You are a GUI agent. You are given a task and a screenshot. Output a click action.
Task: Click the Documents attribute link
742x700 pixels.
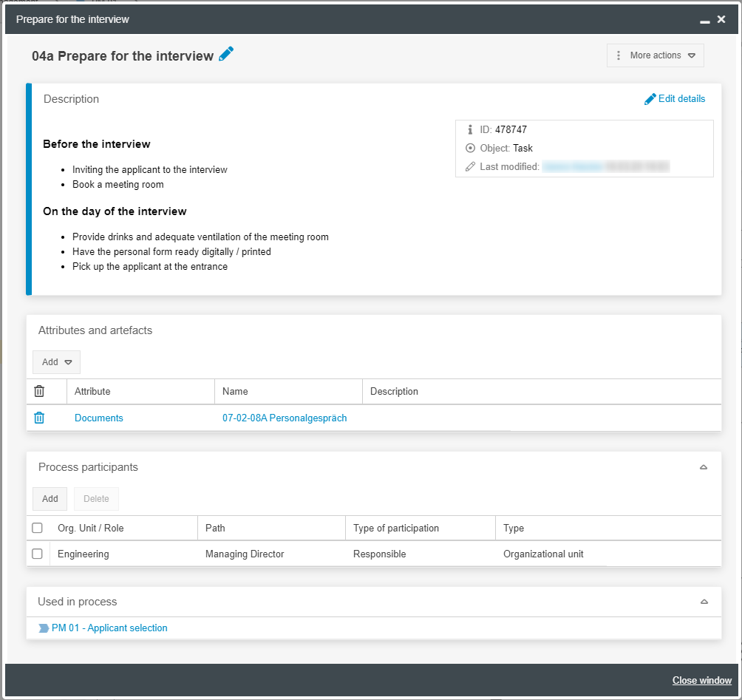click(99, 418)
